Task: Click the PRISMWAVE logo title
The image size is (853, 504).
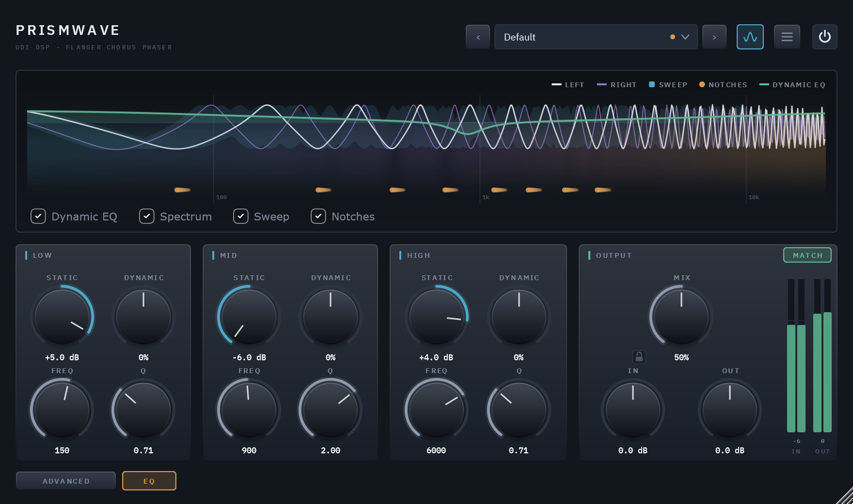Action: [68, 30]
